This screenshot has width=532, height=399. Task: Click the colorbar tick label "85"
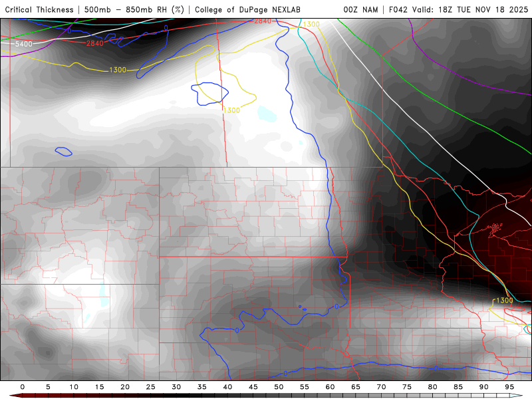(x=458, y=387)
